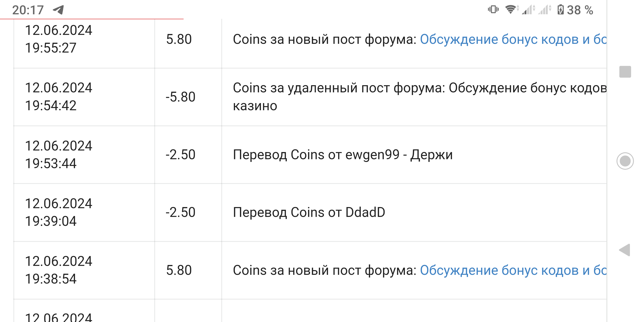Tap the 20:17 clock in status bar

point(28,10)
